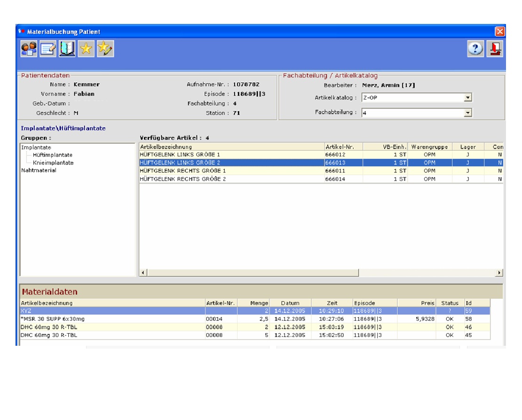522x420 pixels.
Task: Click the horizontal scrollbar thumb of article list
Action: pos(253,272)
